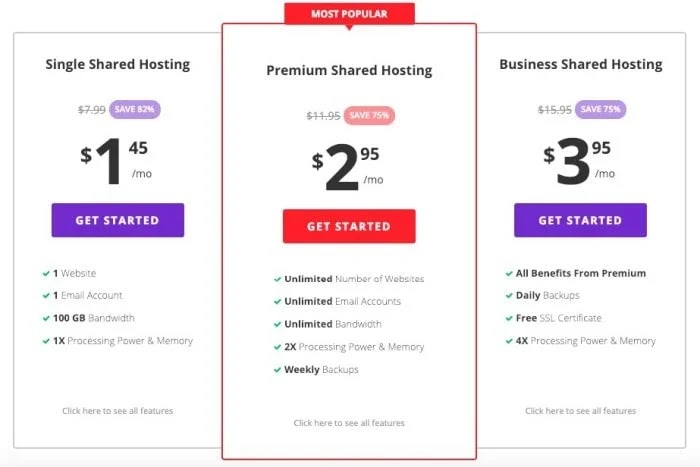Click the Most Popular ribbon badge
Image resolution: width=700 pixels, height=467 pixels.
tap(349, 14)
